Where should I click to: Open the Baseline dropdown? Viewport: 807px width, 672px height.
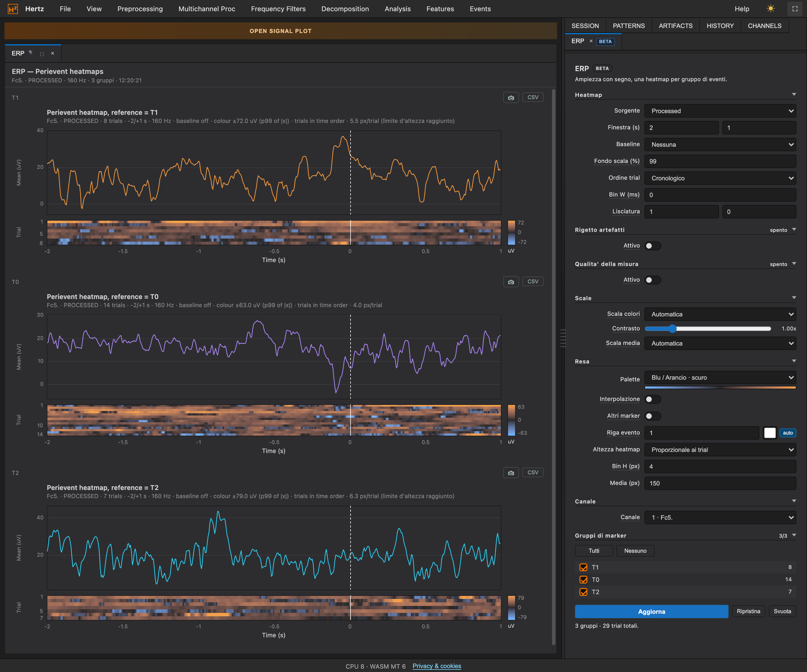click(x=720, y=144)
